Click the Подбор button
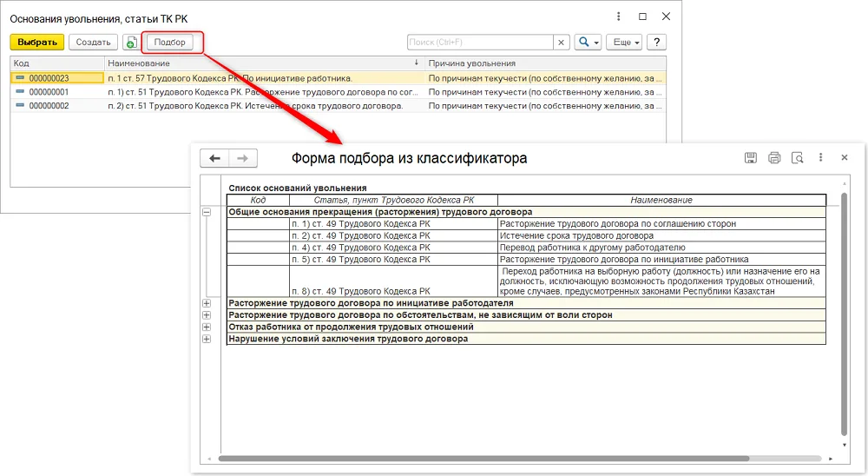 click(x=169, y=42)
